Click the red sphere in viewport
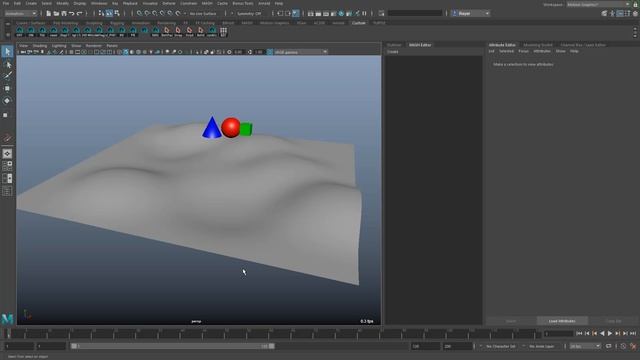This screenshot has width=640, height=360. [231, 127]
